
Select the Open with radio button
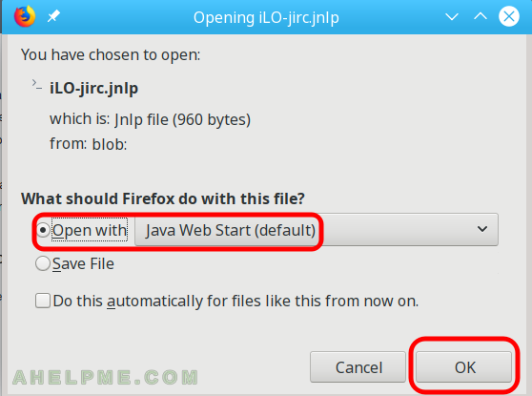[43, 230]
